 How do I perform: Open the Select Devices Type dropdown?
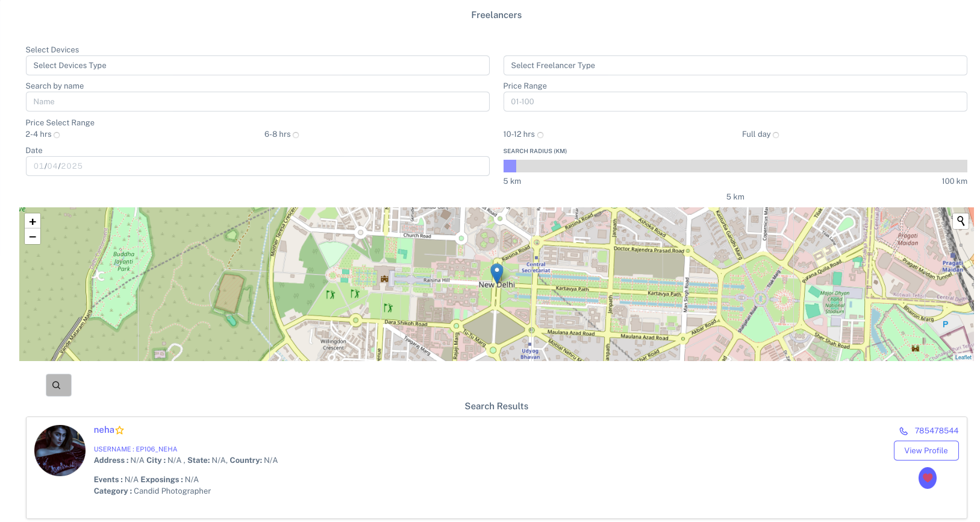(x=258, y=66)
